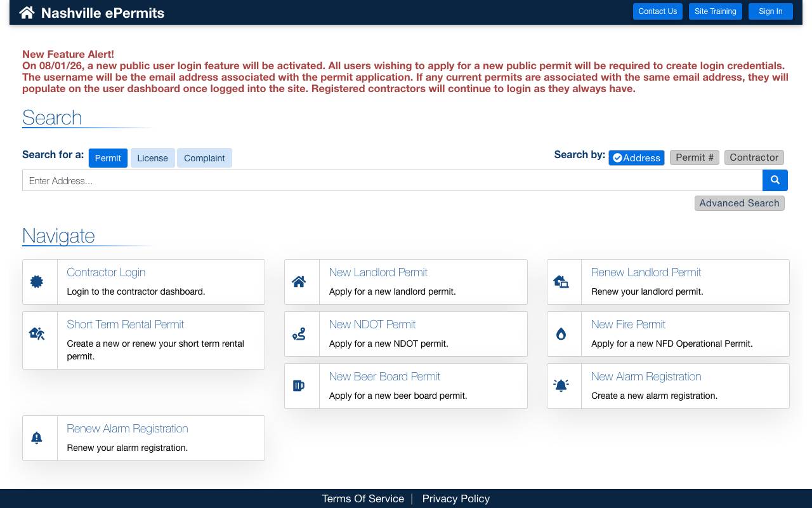
Task: Click the Short Term Rental Permit icon
Action: (x=37, y=333)
